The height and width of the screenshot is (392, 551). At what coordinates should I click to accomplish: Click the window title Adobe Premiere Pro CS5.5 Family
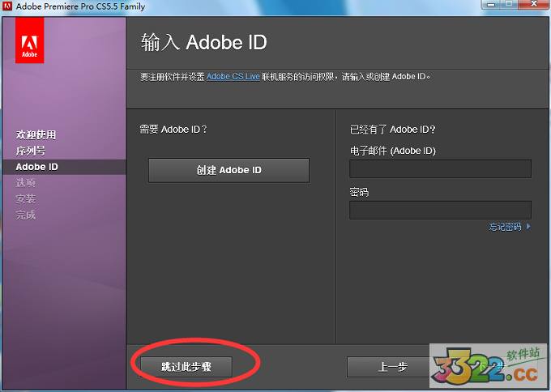(80, 6)
